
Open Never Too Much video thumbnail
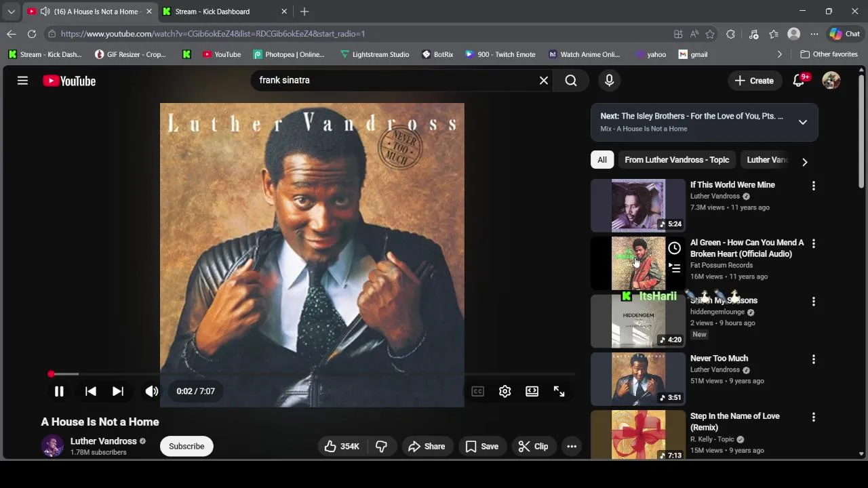pyautogui.click(x=638, y=379)
